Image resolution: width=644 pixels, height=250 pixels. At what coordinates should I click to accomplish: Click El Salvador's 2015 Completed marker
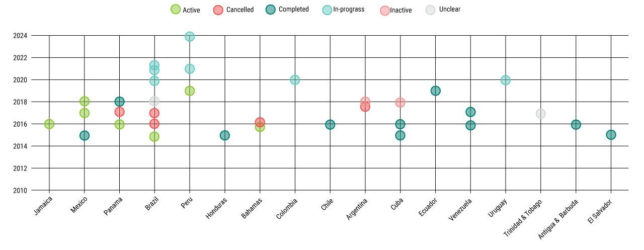pos(611,135)
